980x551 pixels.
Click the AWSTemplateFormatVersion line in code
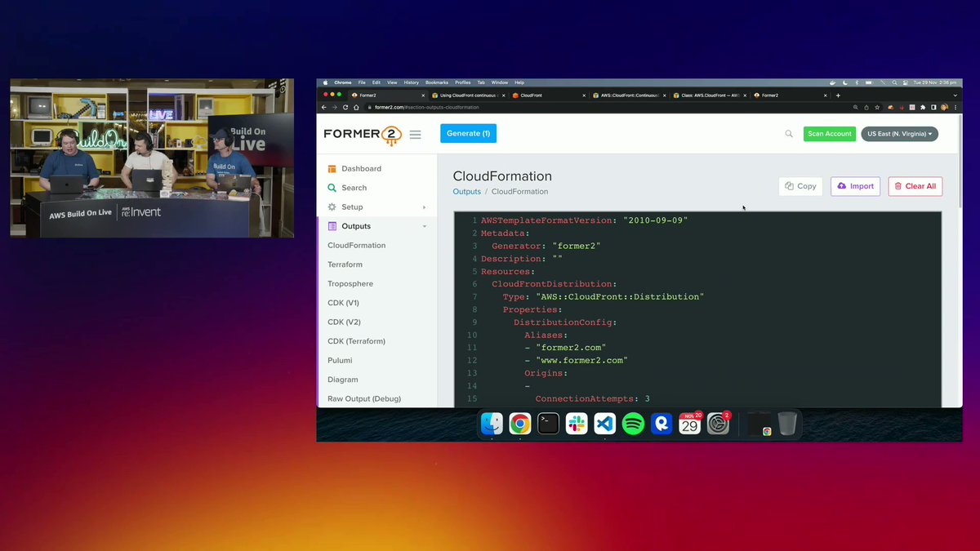point(584,220)
